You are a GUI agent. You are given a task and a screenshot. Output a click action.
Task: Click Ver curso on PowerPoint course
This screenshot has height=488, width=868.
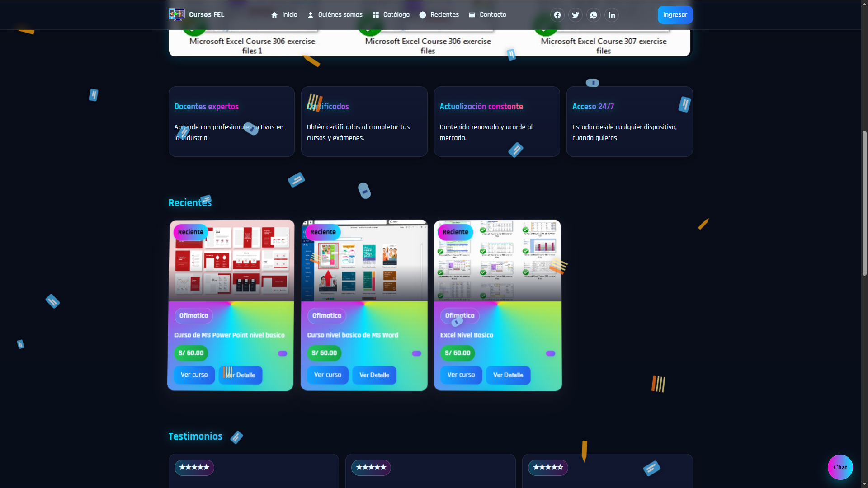[194, 375]
